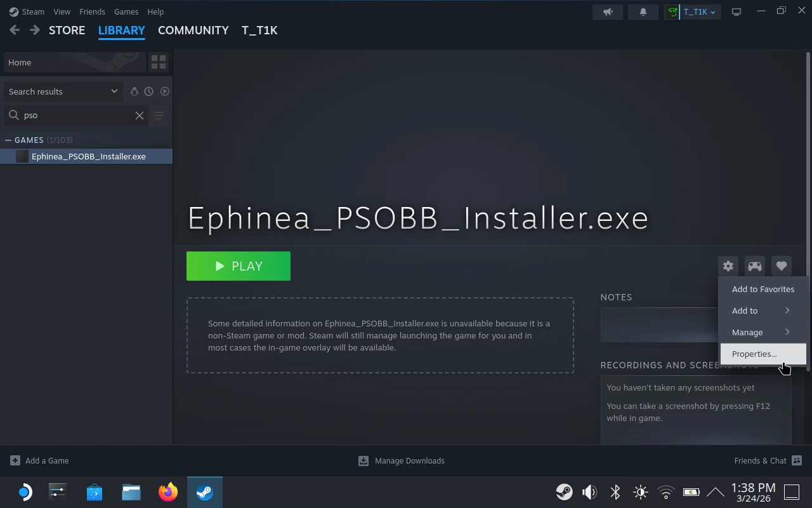Screen dimensions: 812x508
Task: Mark the game as favorite using the heart icon
Action: point(781,266)
